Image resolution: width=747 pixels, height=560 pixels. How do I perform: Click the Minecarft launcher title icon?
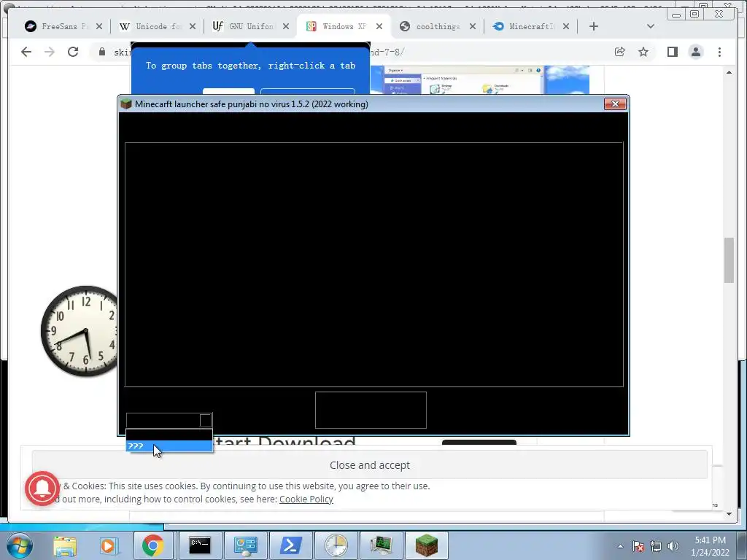[125, 104]
